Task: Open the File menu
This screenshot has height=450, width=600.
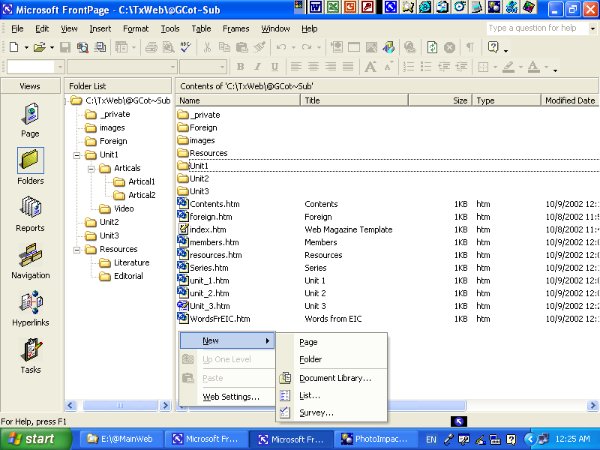Action: click(x=17, y=29)
